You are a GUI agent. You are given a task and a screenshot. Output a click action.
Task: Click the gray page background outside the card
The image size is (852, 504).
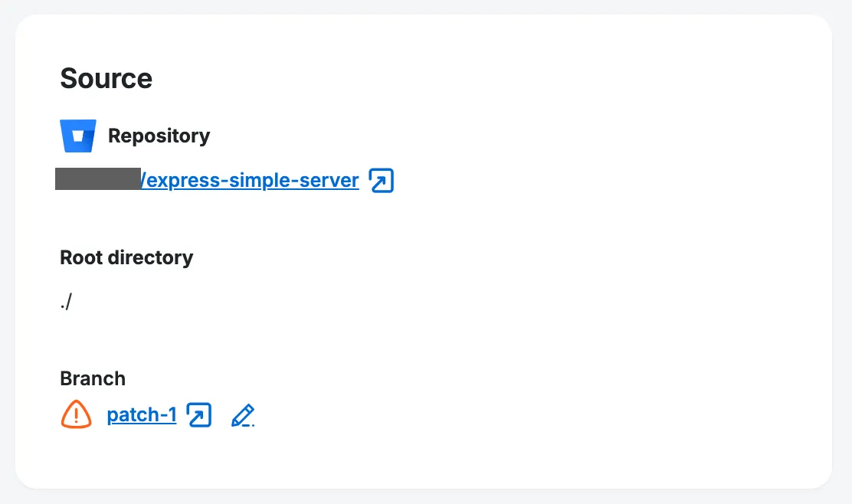click(x=843, y=496)
